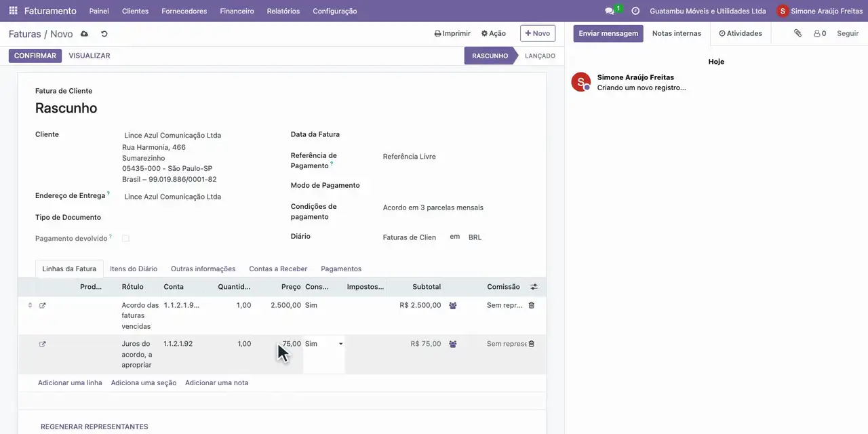
Task: Open the Notas internas tab
Action: (x=677, y=33)
